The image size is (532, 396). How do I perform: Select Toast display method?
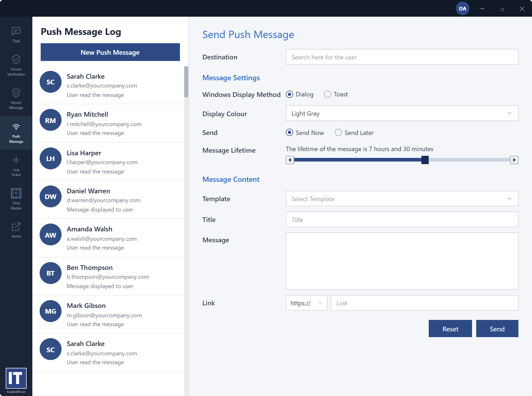point(328,94)
